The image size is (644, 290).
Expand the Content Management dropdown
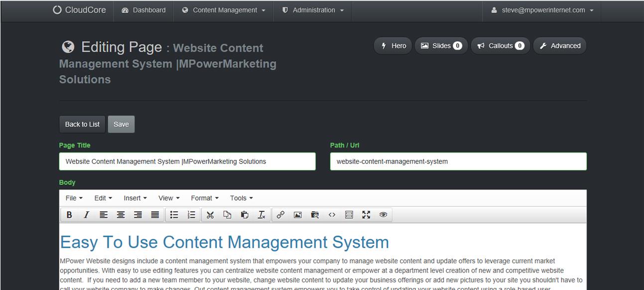point(224,10)
